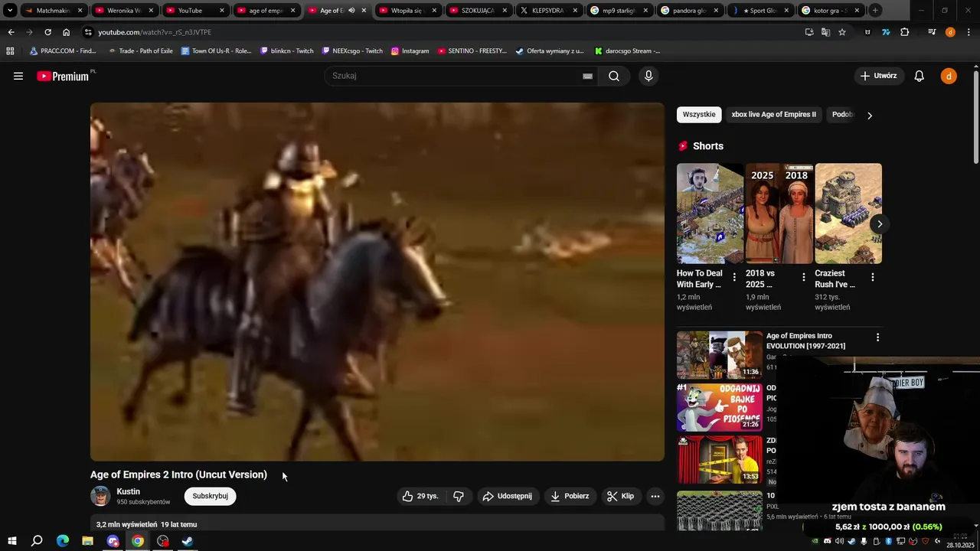Open 'darocsgo Stream' bookmark
This screenshot has width=980, height=551.
[627, 51]
